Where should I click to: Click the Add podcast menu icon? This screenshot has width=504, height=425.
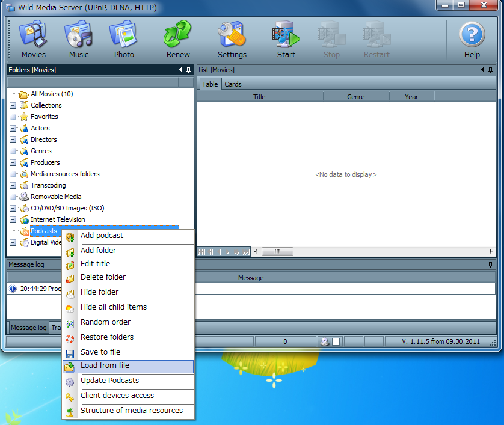coord(70,237)
